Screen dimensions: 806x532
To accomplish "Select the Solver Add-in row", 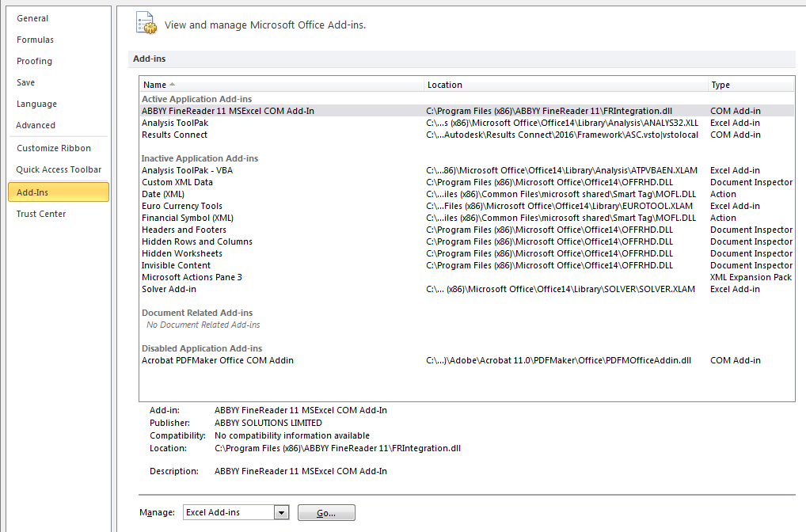I will [x=467, y=289].
